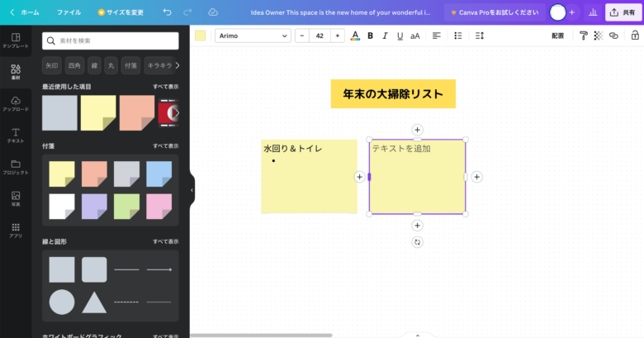Open the yellow background color swatch
Screen dimensions: 644x338
(x=200, y=36)
